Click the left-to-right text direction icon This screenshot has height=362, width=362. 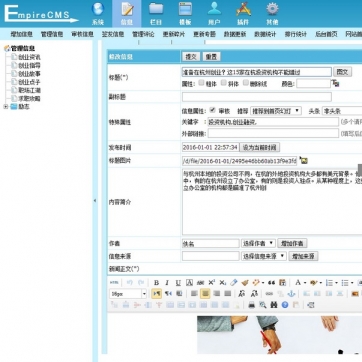coord(156,294)
